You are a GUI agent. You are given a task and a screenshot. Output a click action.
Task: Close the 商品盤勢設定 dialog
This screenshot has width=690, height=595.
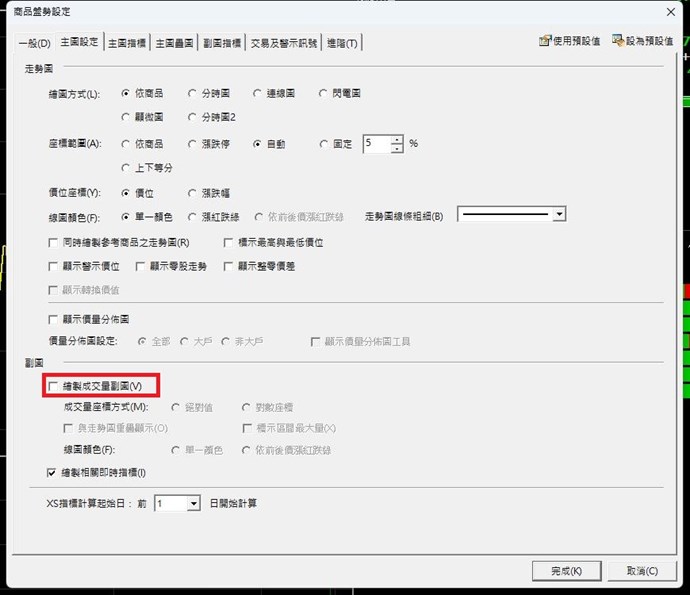[x=671, y=12]
